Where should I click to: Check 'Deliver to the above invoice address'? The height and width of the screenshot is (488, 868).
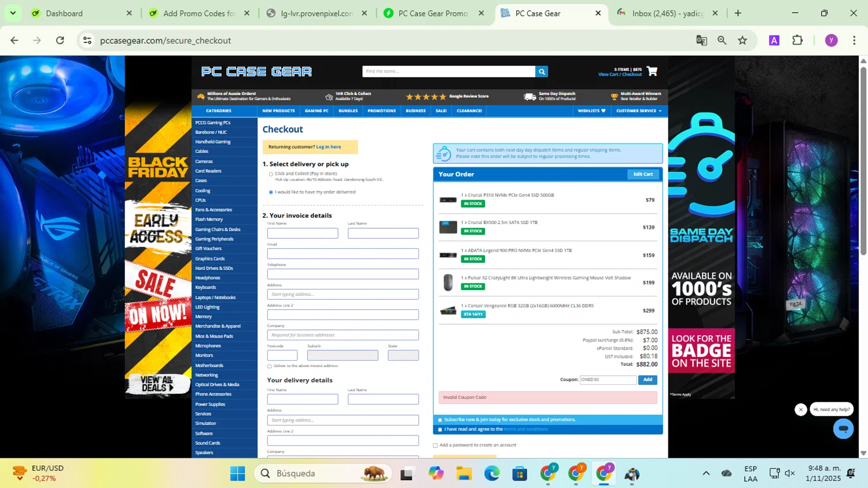coord(269,366)
